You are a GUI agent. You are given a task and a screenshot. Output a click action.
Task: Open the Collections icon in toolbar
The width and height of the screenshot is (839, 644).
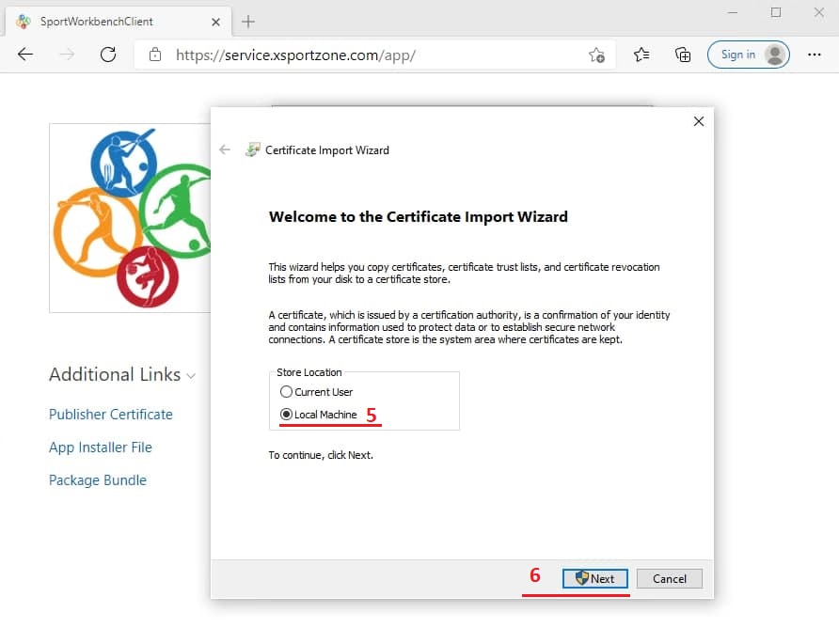[683, 55]
